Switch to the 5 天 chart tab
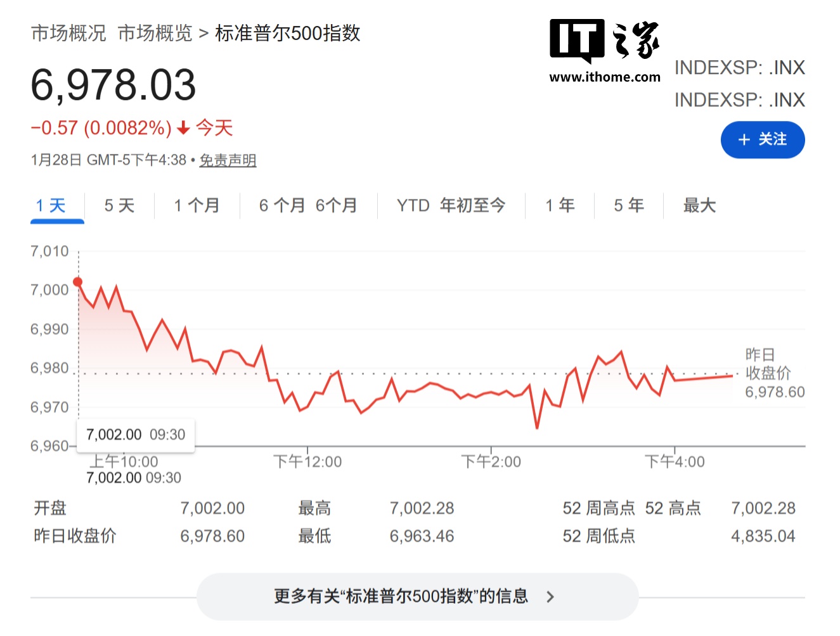The height and width of the screenshot is (636, 840). coord(118,205)
